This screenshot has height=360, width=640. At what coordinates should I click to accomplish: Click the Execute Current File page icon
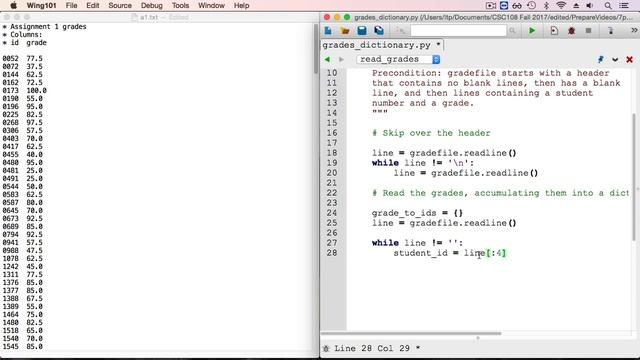coord(554,31)
